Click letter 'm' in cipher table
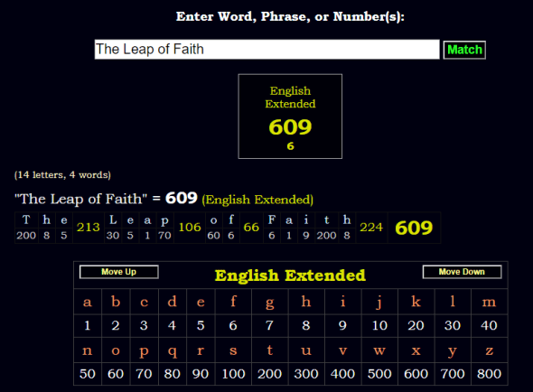The height and width of the screenshot is (392, 533). point(489,302)
